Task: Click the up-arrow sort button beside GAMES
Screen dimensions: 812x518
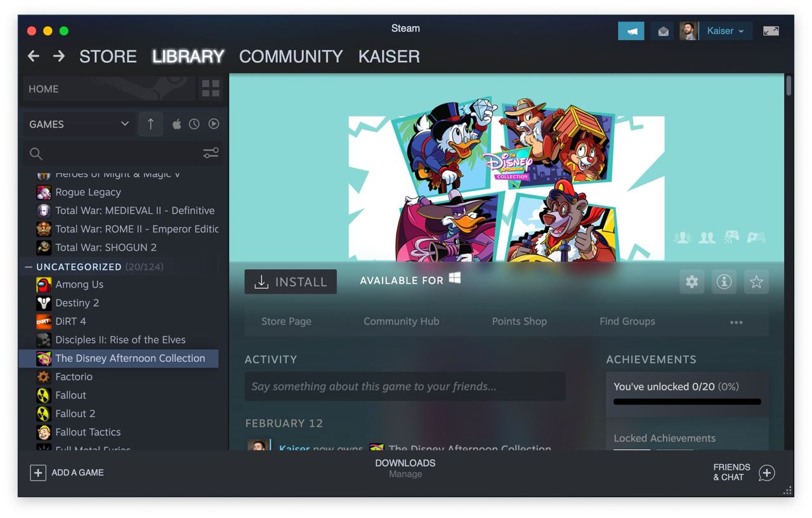Action: (x=150, y=124)
